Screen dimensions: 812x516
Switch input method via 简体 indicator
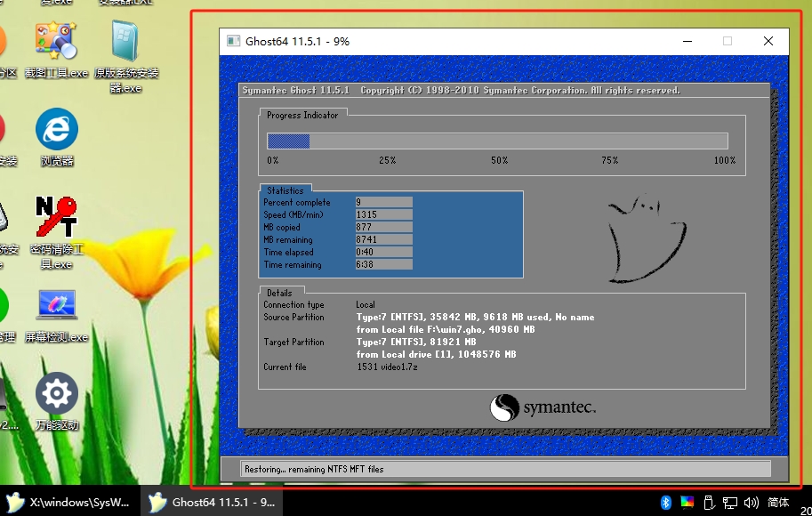[x=778, y=502]
